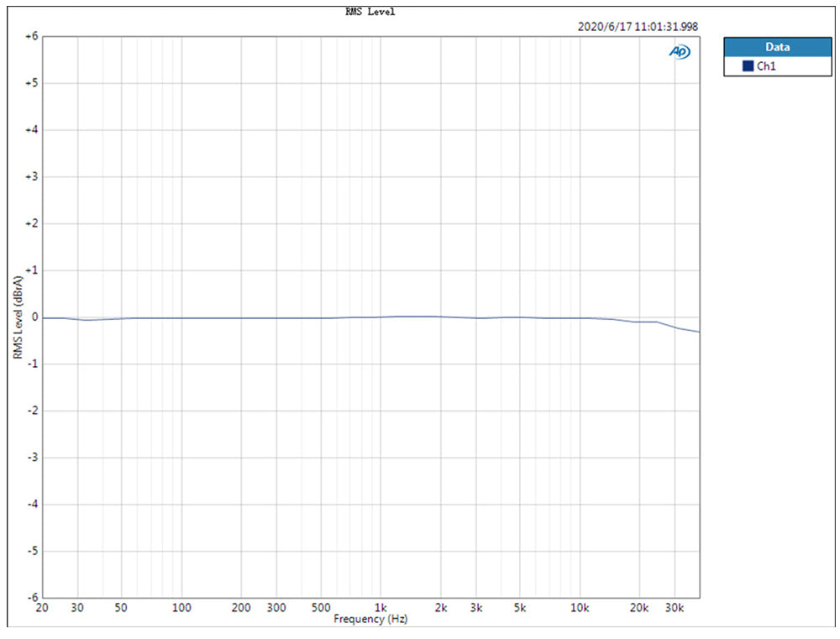840x639 pixels.
Task: Click the Data legend header
Action: point(777,47)
